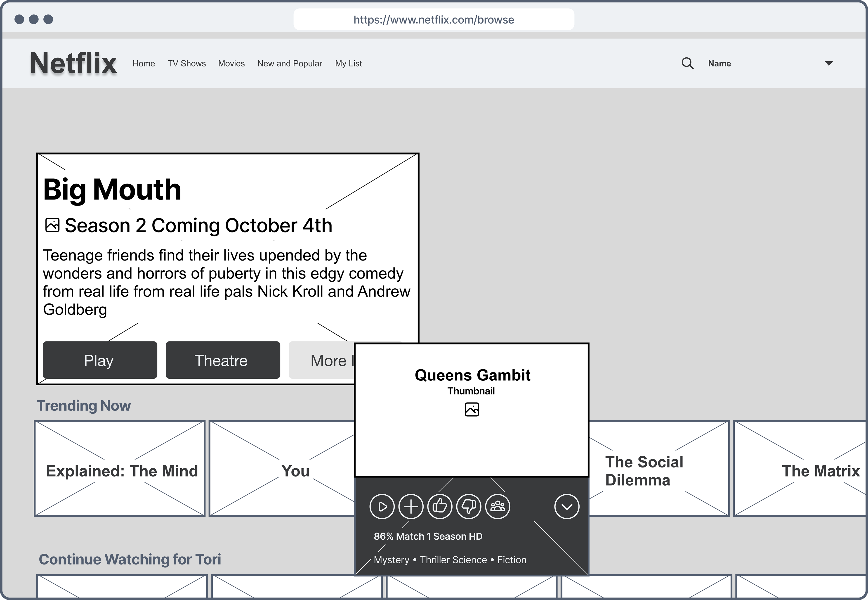Click the Thumbnail label under Queens Gambit
The height and width of the screenshot is (600, 868).
pyautogui.click(x=471, y=391)
